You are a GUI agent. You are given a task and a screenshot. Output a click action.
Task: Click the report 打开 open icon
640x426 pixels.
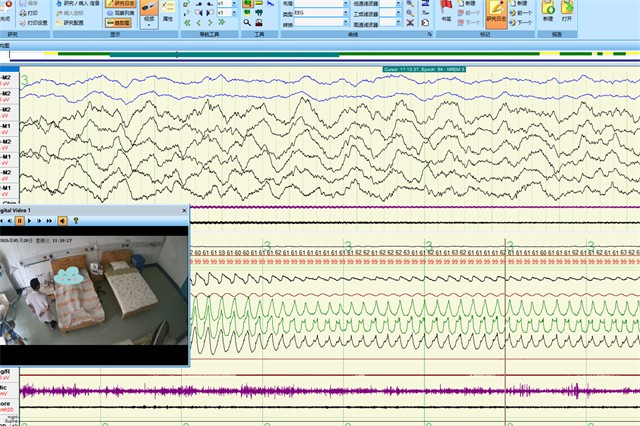(567, 11)
